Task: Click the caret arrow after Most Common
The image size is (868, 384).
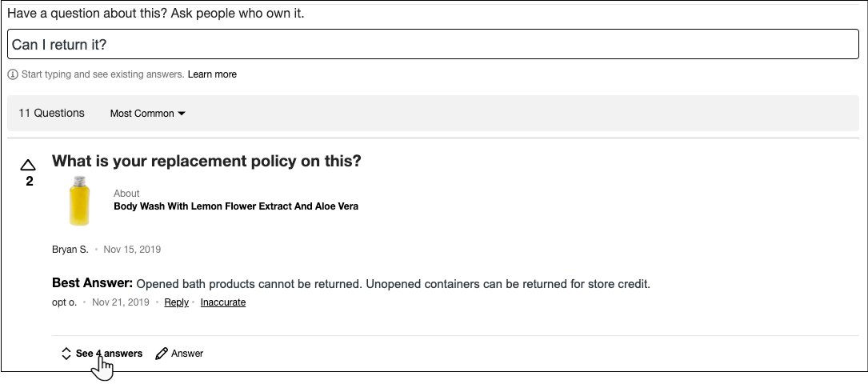Action: pyautogui.click(x=182, y=114)
